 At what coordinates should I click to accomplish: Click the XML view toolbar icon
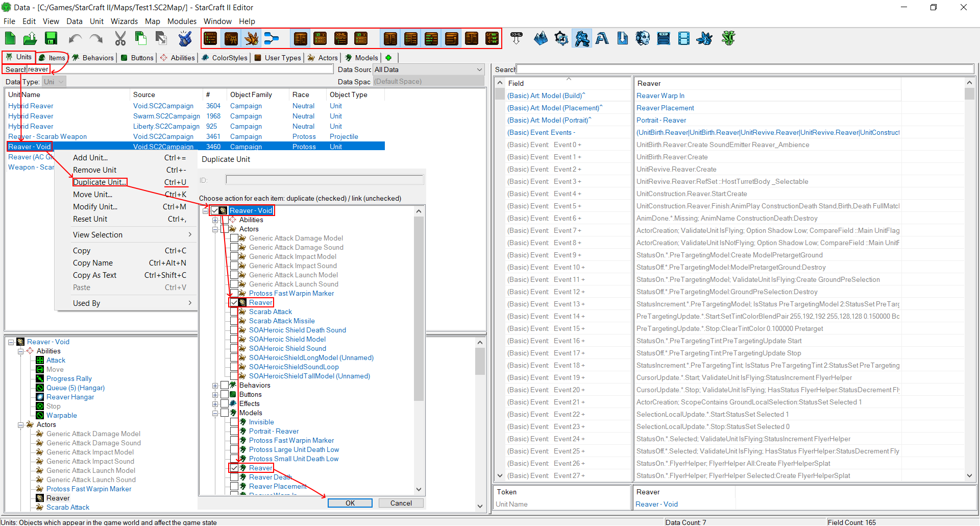[340, 39]
